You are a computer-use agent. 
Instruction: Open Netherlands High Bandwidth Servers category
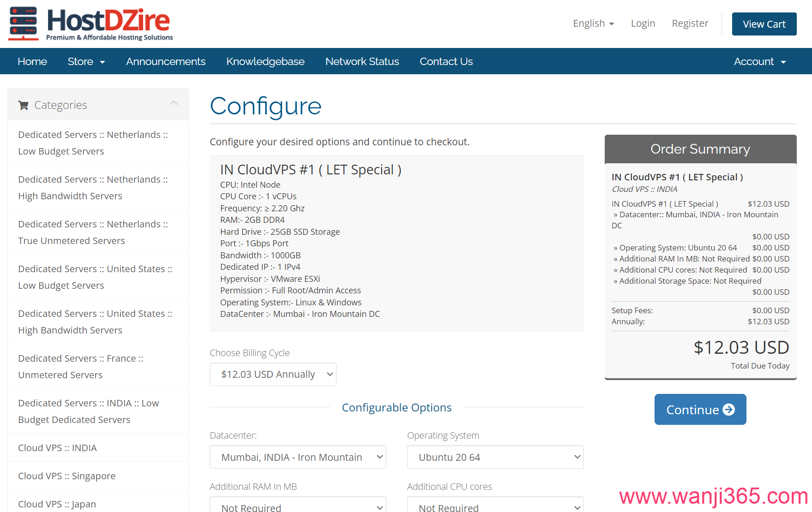click(x=98, y=188)
